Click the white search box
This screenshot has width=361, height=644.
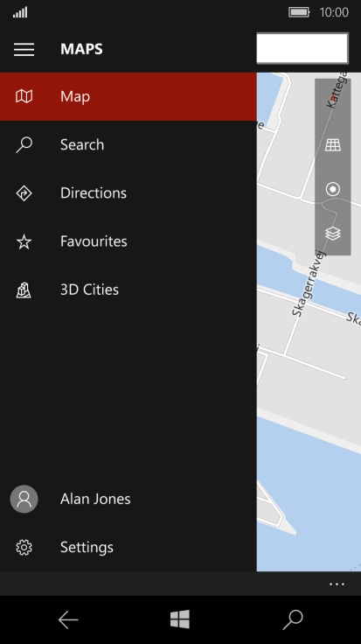pyautogui.click(x=302, y=48)
